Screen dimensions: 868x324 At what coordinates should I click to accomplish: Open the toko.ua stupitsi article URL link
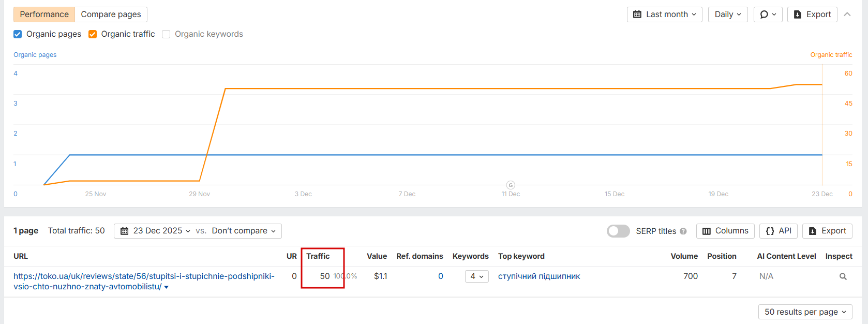[x=144, y=276]
